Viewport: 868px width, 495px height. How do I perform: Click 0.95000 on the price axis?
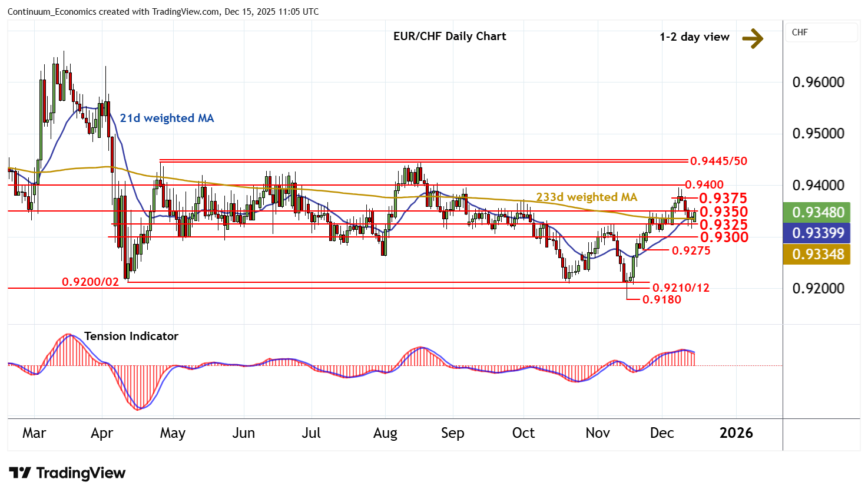[x=818, y=134]
